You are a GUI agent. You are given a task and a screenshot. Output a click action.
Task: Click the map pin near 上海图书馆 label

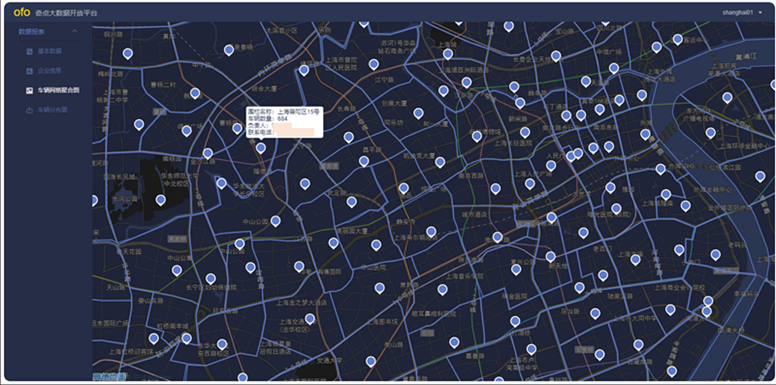pyautogui.click(x=380, y=289)
